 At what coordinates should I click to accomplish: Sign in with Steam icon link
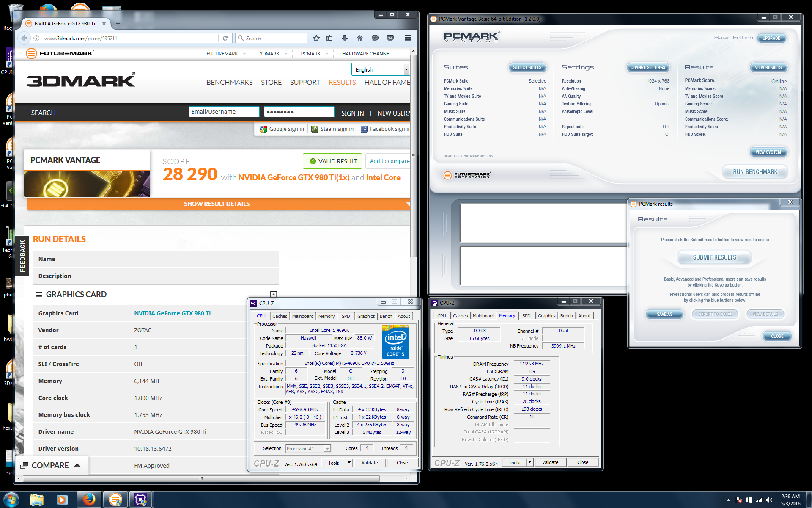(332, 129)
